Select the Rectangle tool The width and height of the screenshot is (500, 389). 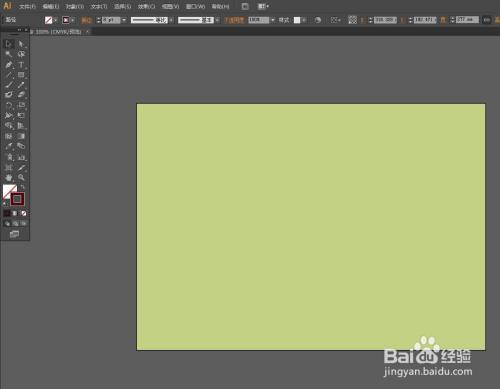point(21,75)
